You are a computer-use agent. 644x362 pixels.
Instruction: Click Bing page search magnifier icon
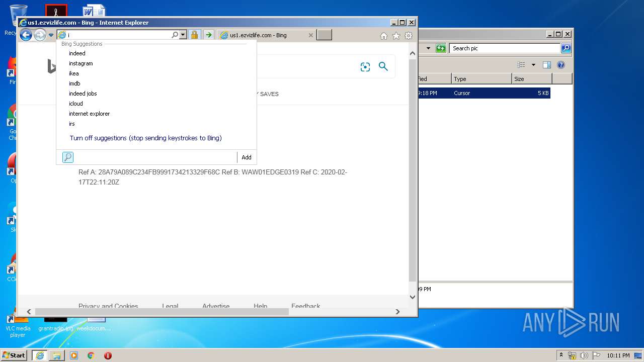click(x=383, y=66)
